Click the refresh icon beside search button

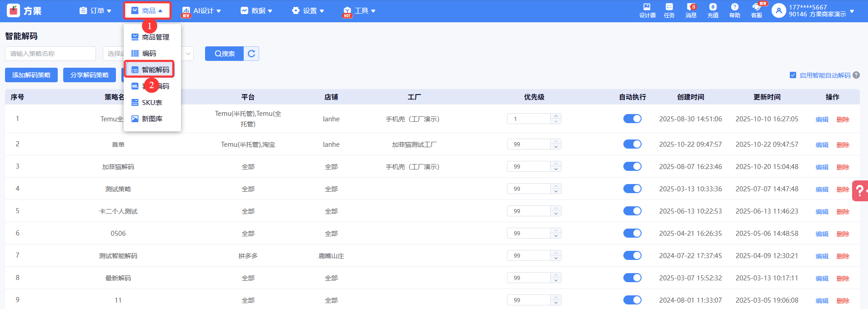[251, 54]
